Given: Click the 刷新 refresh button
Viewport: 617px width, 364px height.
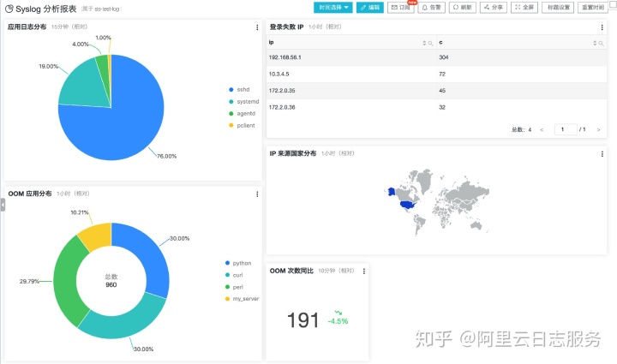Looking at the screenshot, I should pyautogui.click(x=463, y=8).
